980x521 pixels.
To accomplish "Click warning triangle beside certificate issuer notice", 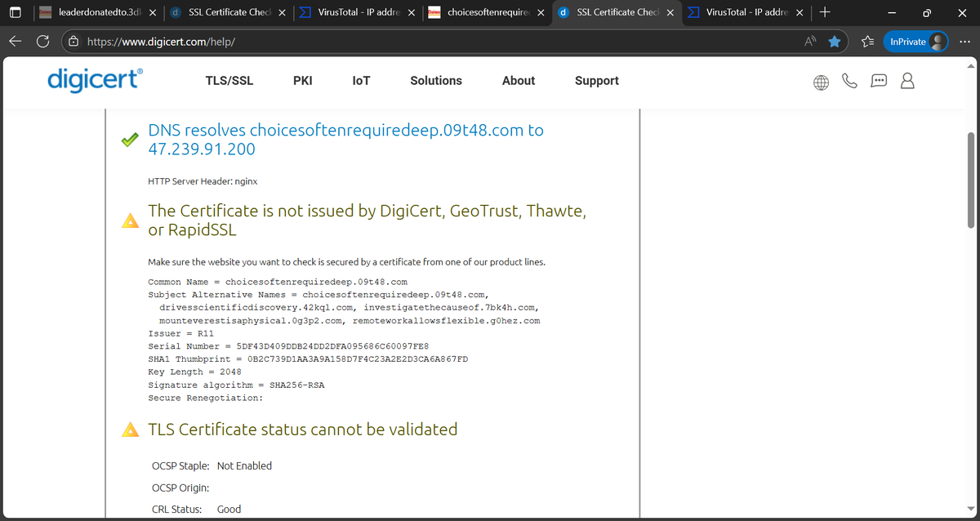I will click(x=129, y=220).
